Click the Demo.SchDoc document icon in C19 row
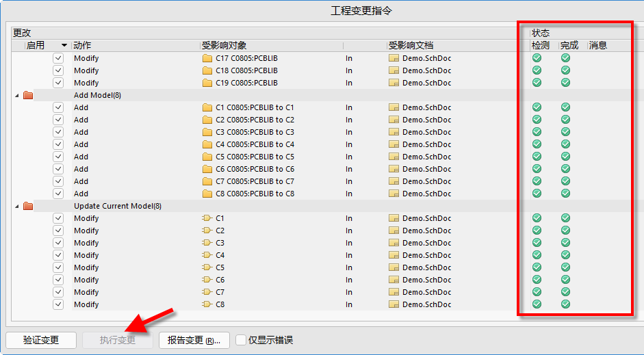 tap(394, 83)
